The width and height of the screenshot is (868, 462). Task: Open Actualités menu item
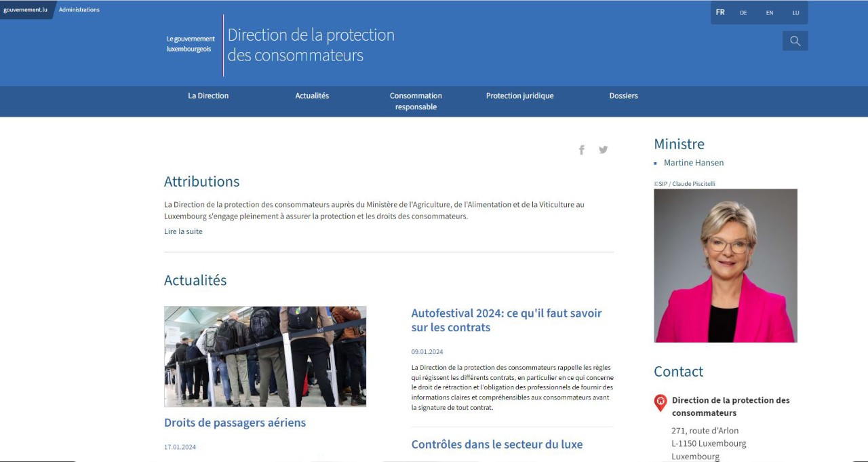pos(312,96)
